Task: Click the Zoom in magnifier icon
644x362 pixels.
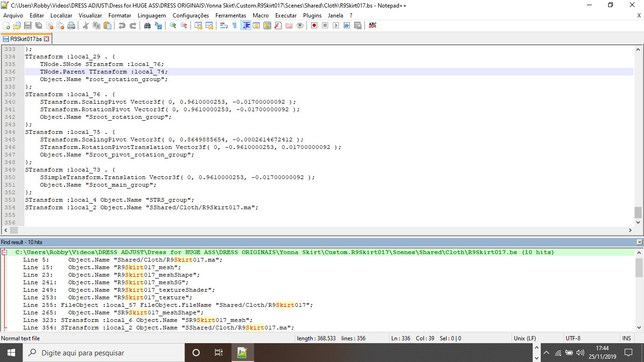Action: (x=173, y=25)
